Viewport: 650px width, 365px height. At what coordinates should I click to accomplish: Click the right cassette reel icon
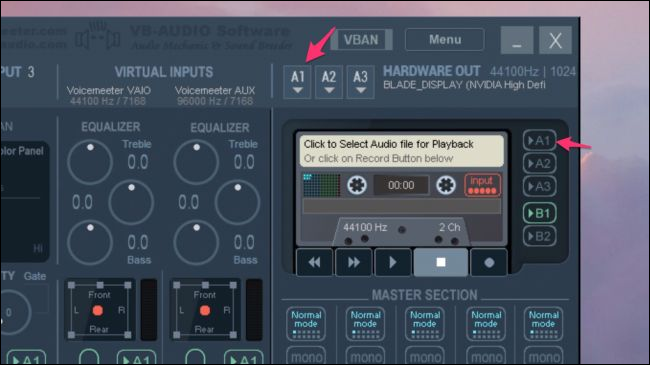446,185
